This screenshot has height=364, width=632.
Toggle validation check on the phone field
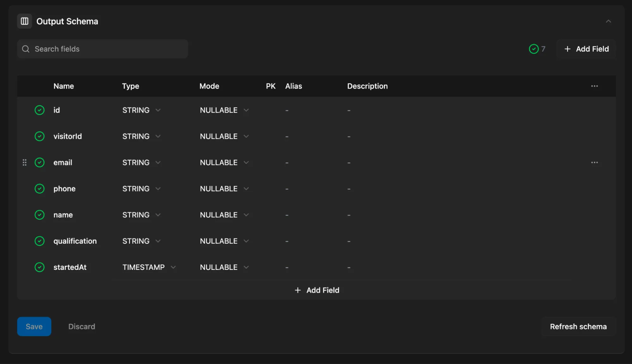point(40,189)
